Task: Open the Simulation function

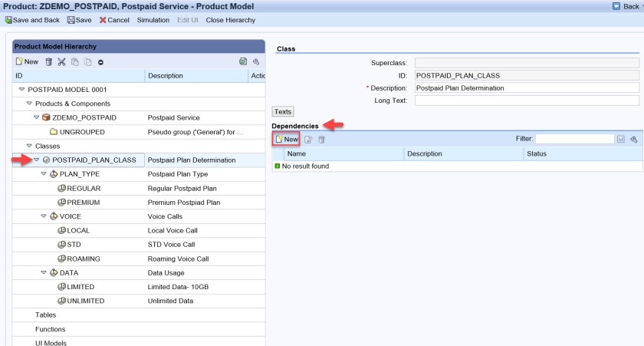Action: coord(153,20)
